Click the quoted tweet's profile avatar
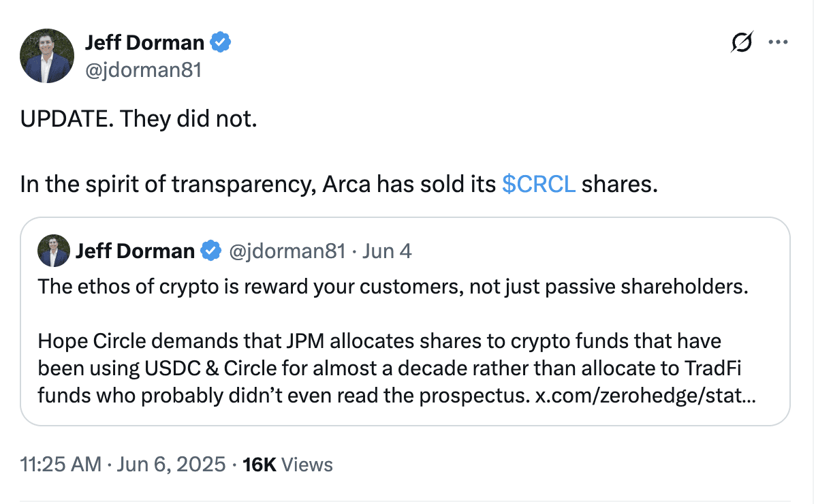 pyautogui.click(x=54, y=251)
